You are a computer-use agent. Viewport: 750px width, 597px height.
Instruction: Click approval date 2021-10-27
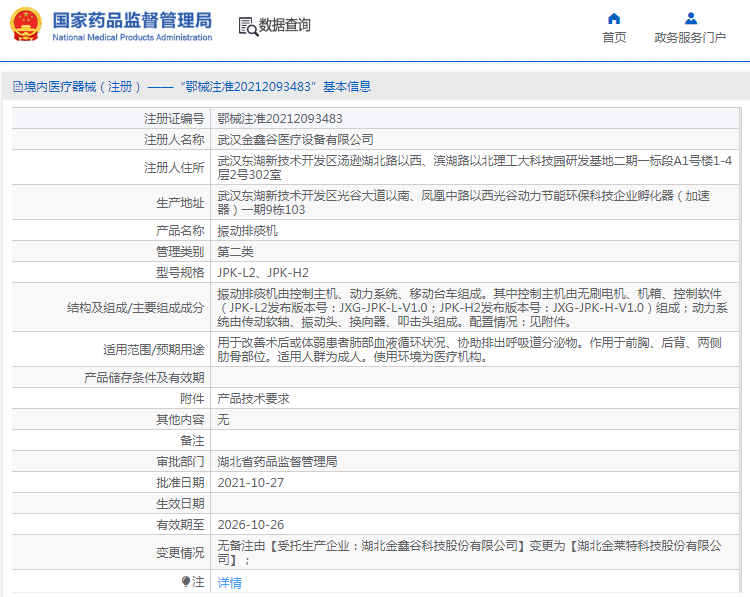pyautogui.click(x=251, y=483)
